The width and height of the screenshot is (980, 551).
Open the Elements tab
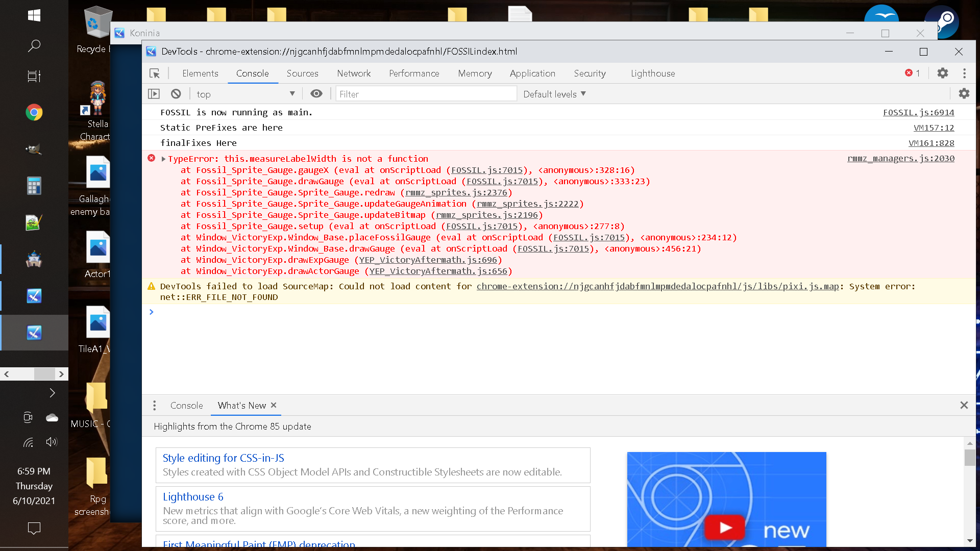(200, 73)
